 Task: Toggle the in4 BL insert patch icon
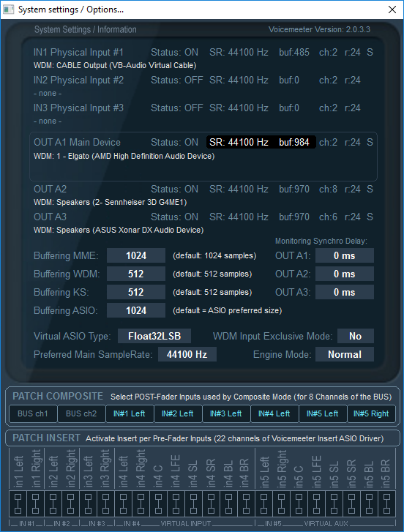point(228,503)
